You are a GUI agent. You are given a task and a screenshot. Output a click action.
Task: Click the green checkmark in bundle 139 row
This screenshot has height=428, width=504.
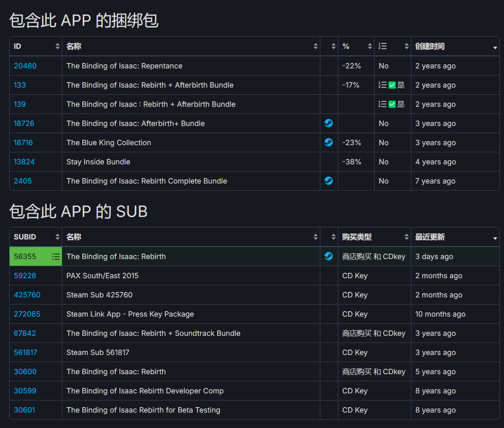[392, 104]
